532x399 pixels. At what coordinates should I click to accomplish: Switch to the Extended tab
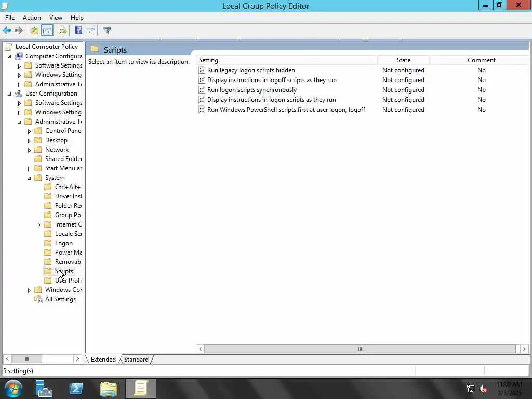click(103, 360)
